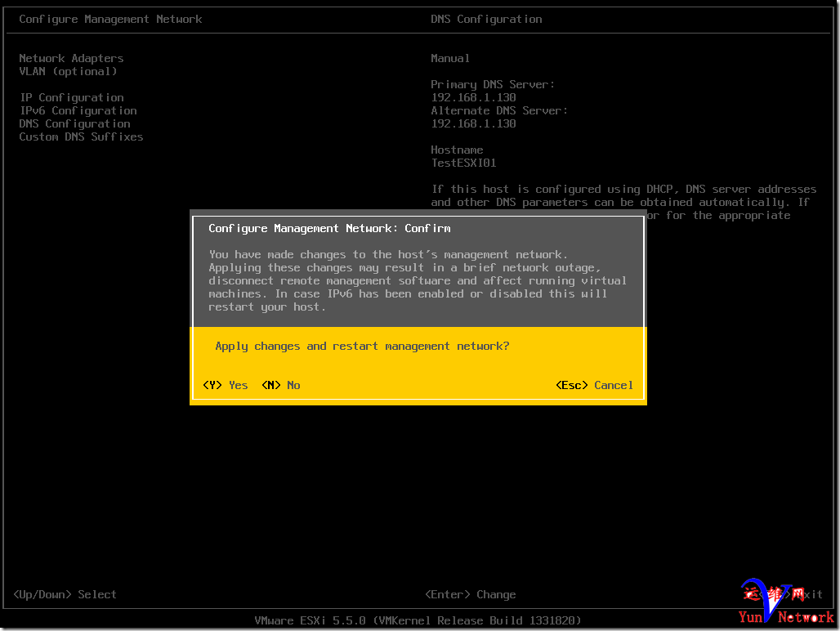Screen dimensions: 840x631
Task: Click the hostname value TestESXI01
Action: click(x=464, y=163)
